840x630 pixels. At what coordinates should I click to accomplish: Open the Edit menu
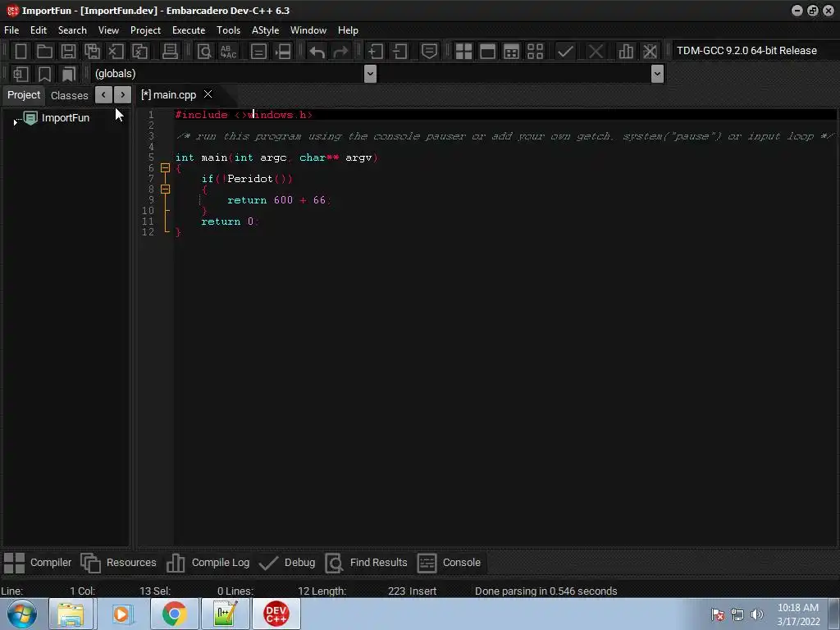pos(38,30)
